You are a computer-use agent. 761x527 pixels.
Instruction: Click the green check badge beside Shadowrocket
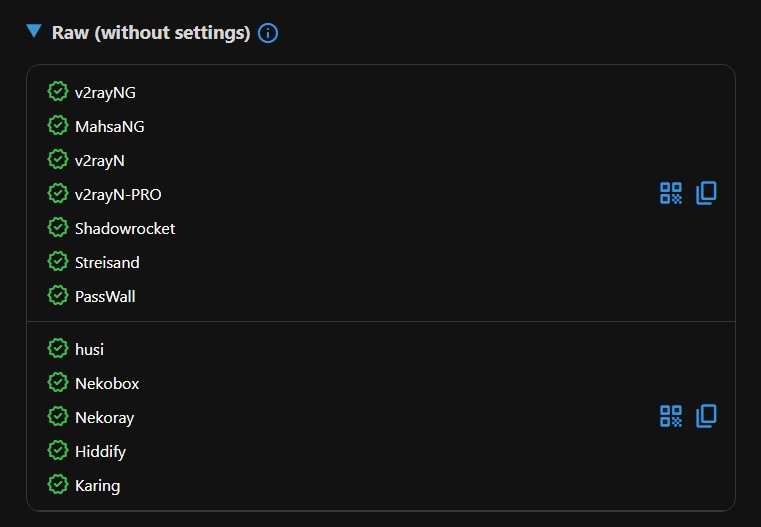(x=58, y=228)
